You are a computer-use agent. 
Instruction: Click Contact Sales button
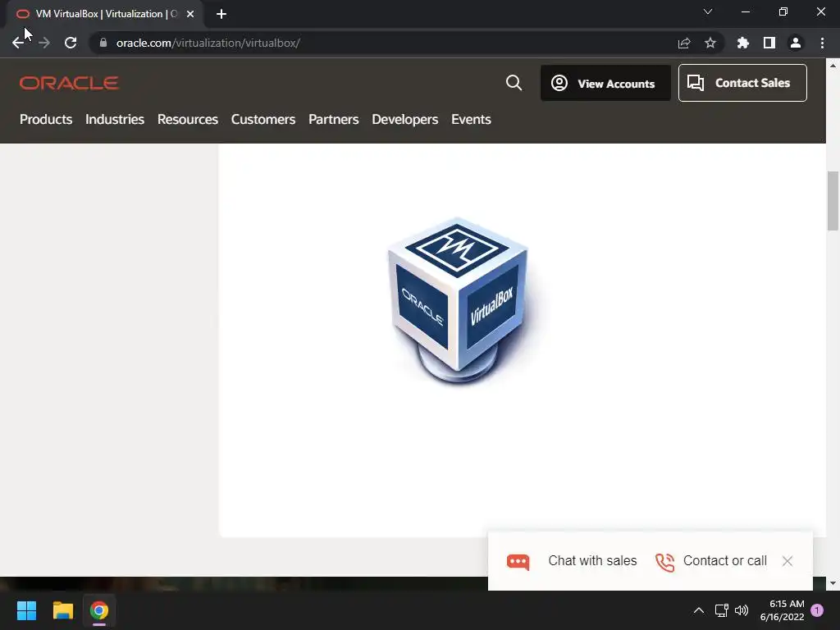click(x=742, y=83)
